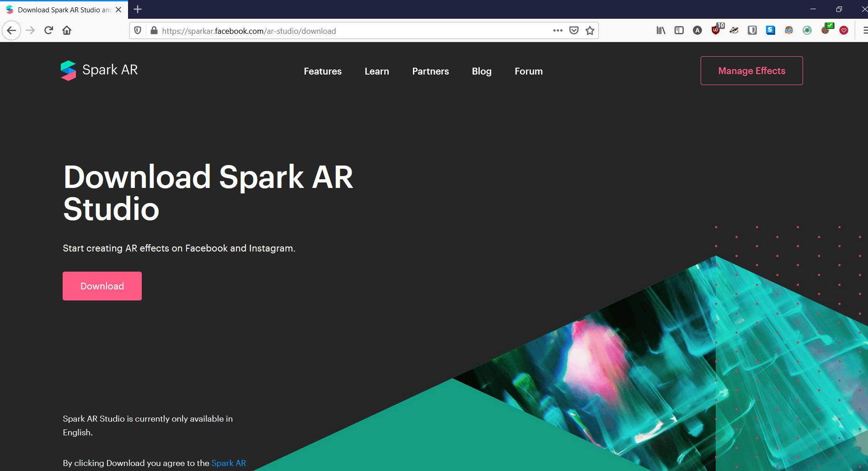The image size is (868, 471).
Task: Switch to the Forum section
Action: (528, 71)
